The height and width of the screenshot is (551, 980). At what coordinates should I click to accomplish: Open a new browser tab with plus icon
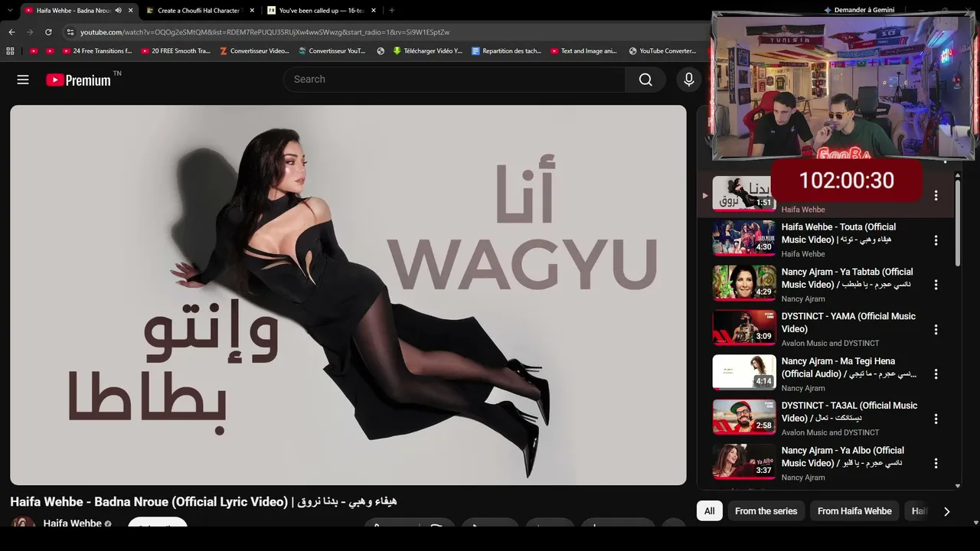coord(392,11)
